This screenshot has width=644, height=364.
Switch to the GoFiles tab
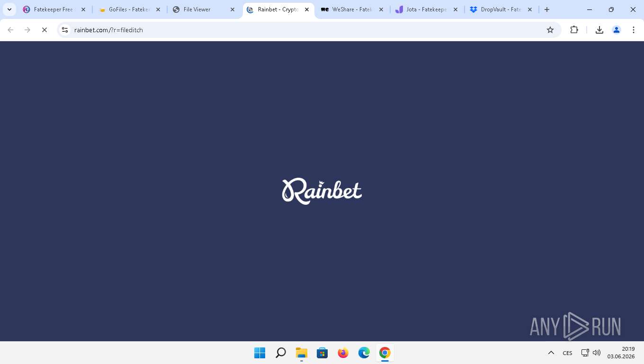click(x=129, y=9)
